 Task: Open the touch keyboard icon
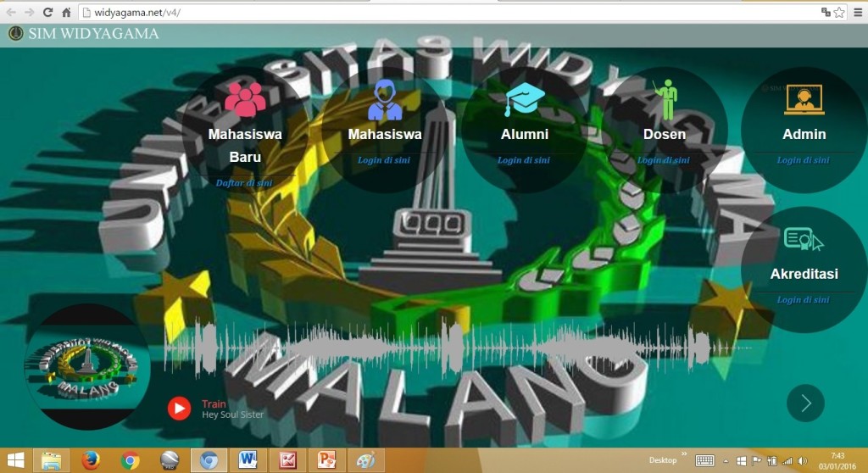tap(704, 461)
